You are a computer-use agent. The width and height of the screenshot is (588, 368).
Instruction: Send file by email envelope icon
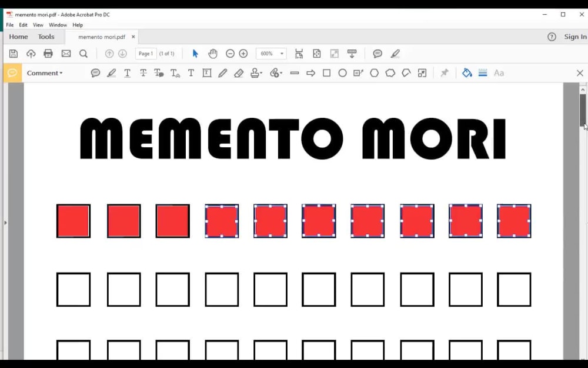(66, 54)
